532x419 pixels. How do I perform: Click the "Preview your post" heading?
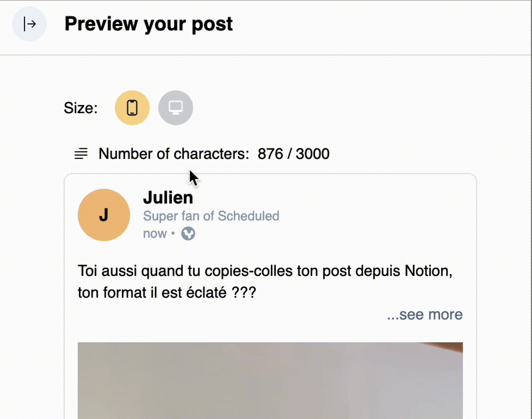[149, 24]
